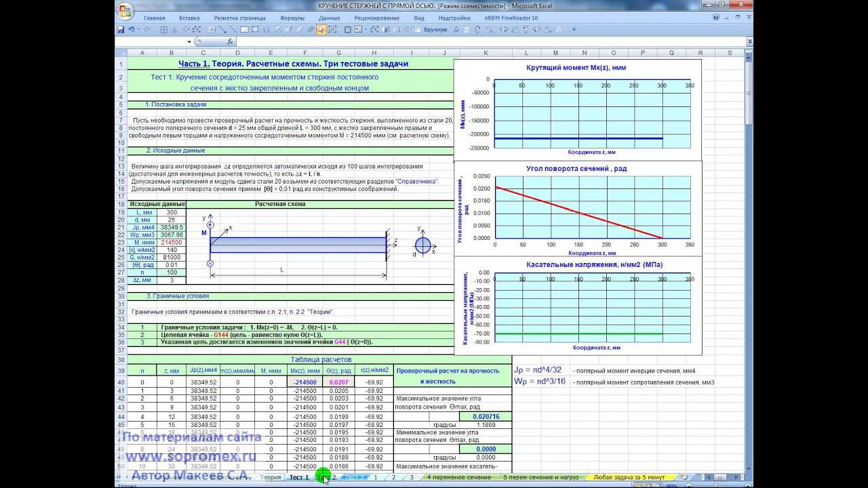Image resolution: width=868 pixels, height=488 pixels.
Task: Open the Данные ribbon tab
Action: point(330,18)
